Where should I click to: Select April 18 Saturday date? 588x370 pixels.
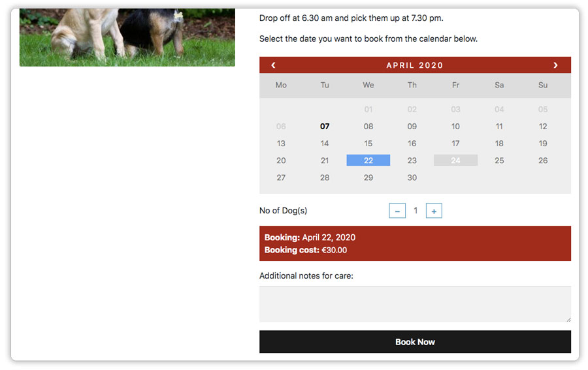499,144
